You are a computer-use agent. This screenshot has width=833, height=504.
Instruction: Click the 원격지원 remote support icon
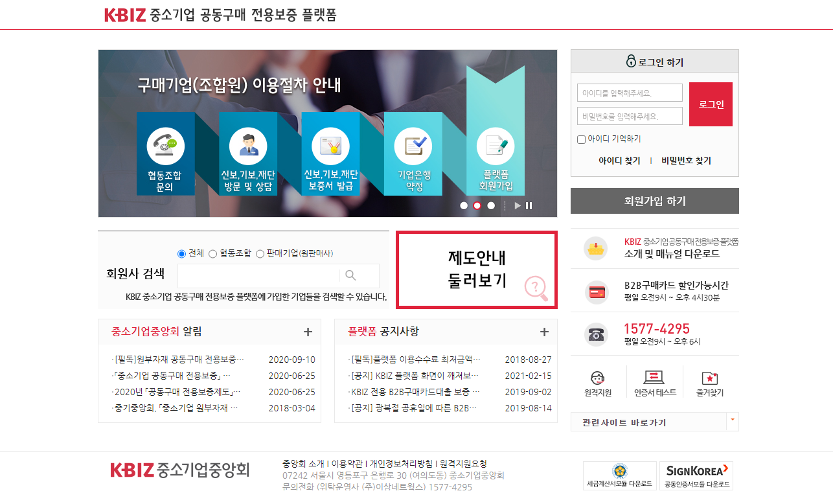tap(597, 377)
